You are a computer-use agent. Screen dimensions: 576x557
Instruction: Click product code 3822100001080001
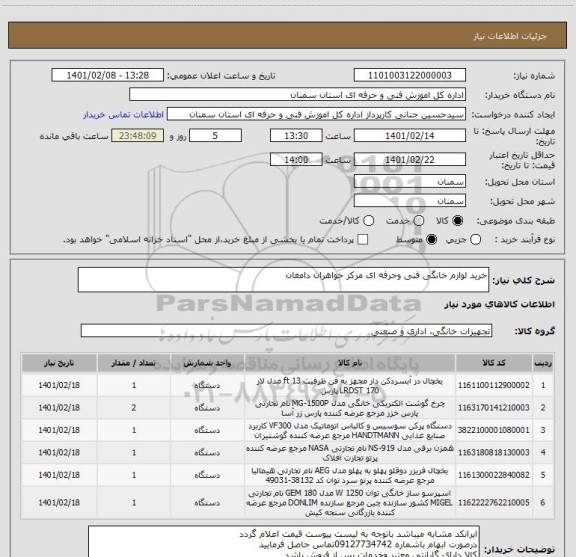click(494, 430)
